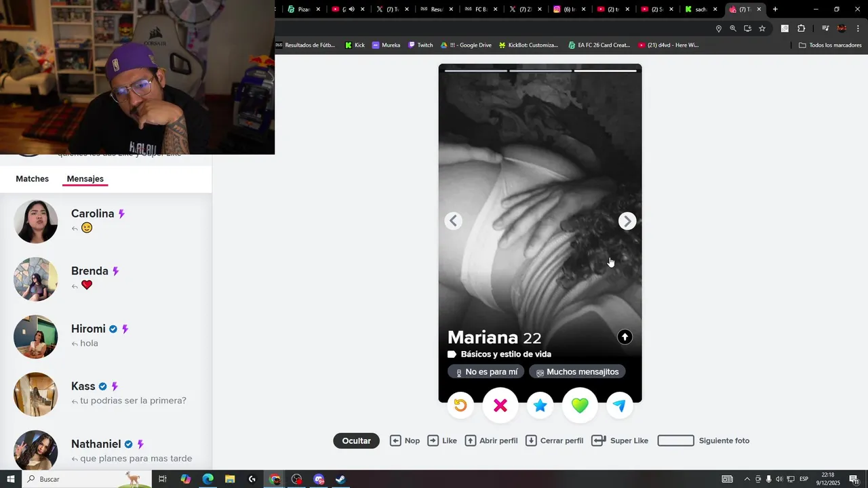Image resolution: width=868 pixels, height=488 pixels.
Task: Click Carolina's profile picture
Action: [36, 222]
